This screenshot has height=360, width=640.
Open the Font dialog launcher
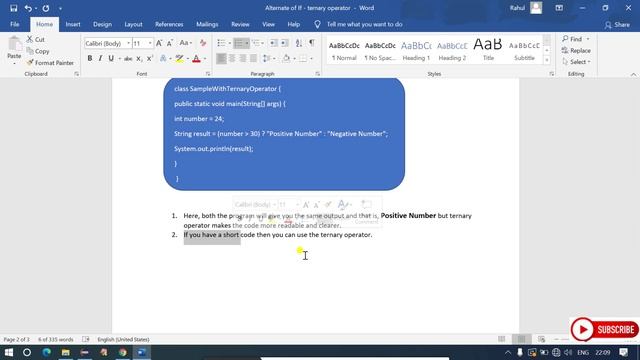click(x=208, y=74)
